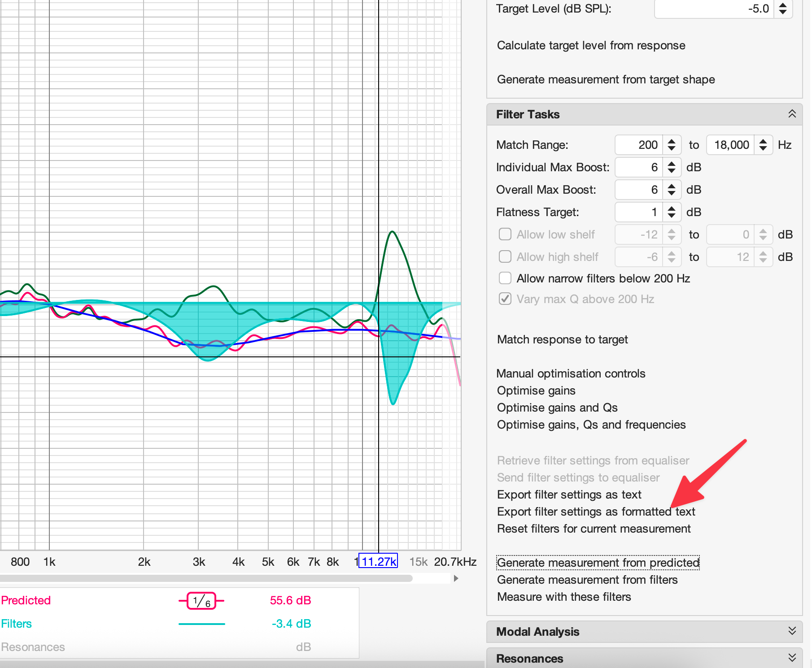Viewport: 812px width, 668px height.
Task: Select Export filter settings as formatted text
Action: pos(596,512)
